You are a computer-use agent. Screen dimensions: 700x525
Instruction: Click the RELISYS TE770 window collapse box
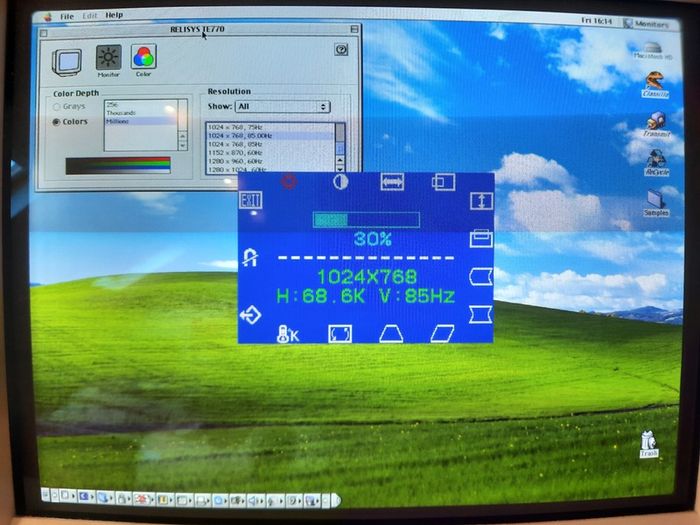tap(354, 29)
